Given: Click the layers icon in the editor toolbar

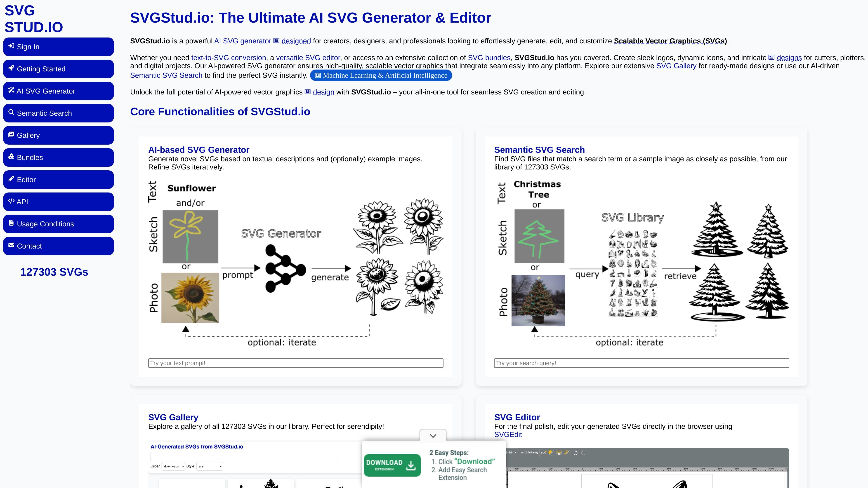Looking at the screenshot, I should coord(559,453).
